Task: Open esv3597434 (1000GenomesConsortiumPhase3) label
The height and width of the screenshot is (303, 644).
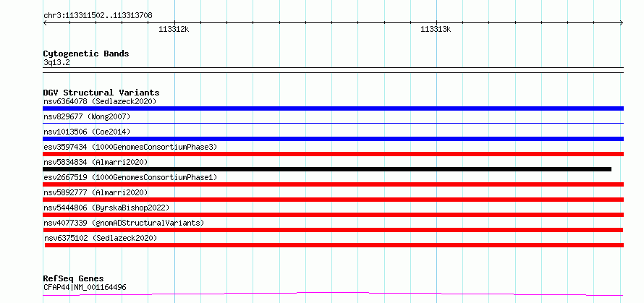Action: (130, 147)
